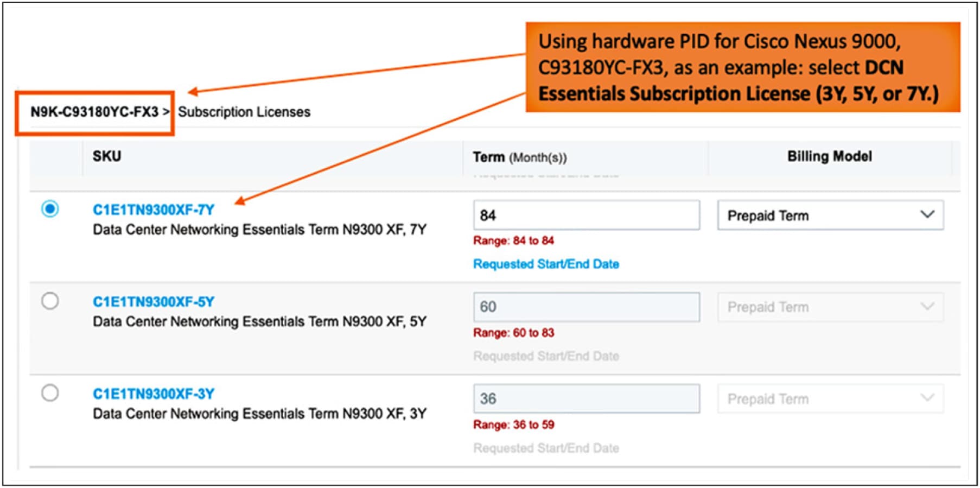Open the Prepaid Term dropdown for the 5Y license
The height and width of the screenshot is (488, 980).
pos(830,307)
